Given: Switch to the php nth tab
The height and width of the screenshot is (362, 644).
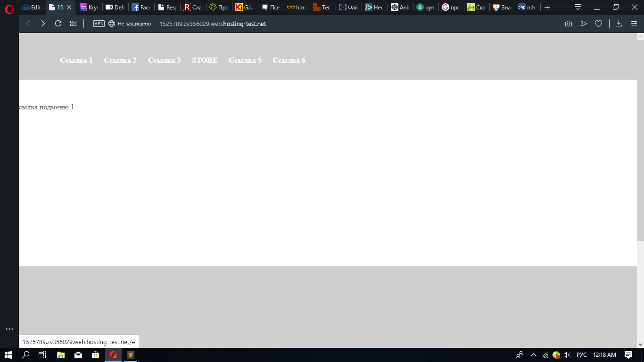Looking at the screenshot, I should [x=527, y=8].
